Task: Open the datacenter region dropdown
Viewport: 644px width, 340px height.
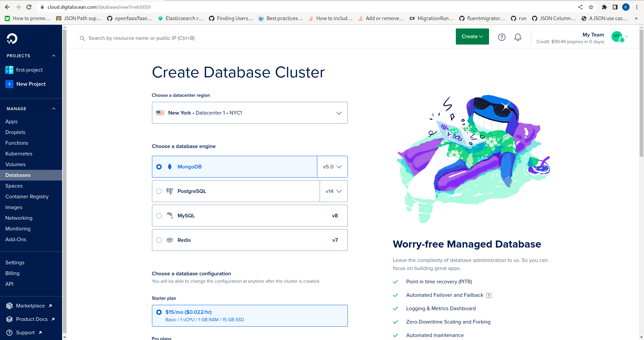Action: [250, 113]
